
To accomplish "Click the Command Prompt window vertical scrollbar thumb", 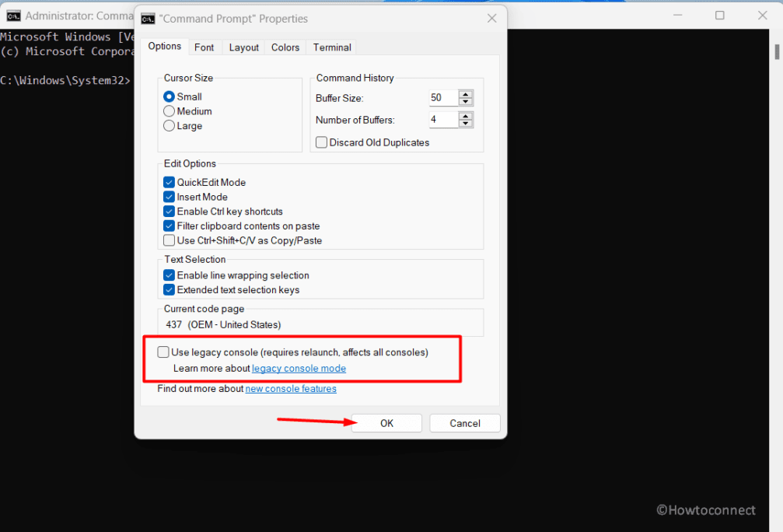I will 777,52.
